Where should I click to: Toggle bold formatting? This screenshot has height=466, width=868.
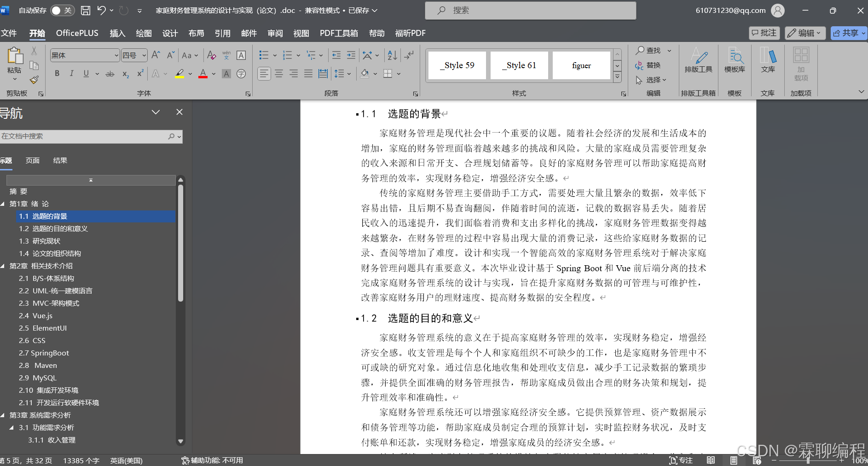pyautogui.click(x=56, y=73)
